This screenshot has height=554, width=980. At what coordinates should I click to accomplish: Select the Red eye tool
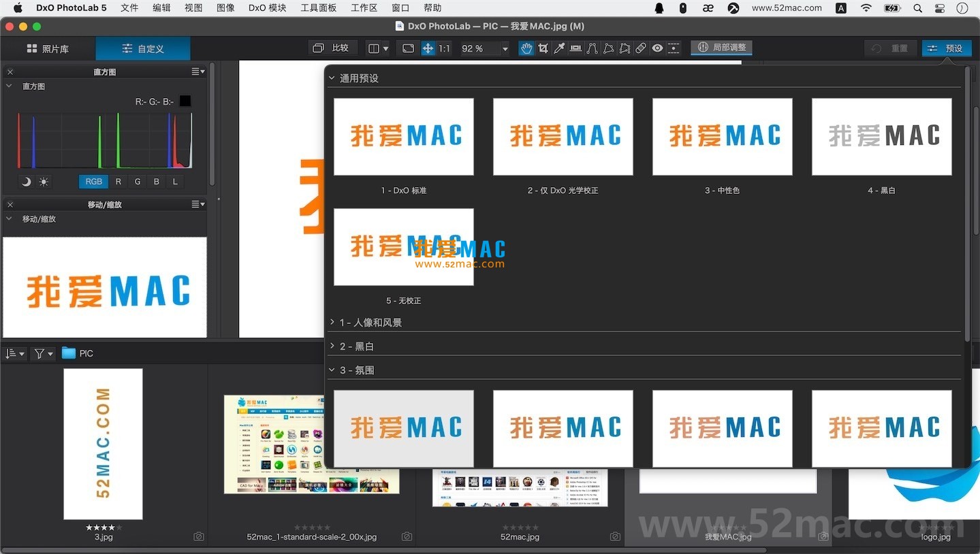click(657, 48)
